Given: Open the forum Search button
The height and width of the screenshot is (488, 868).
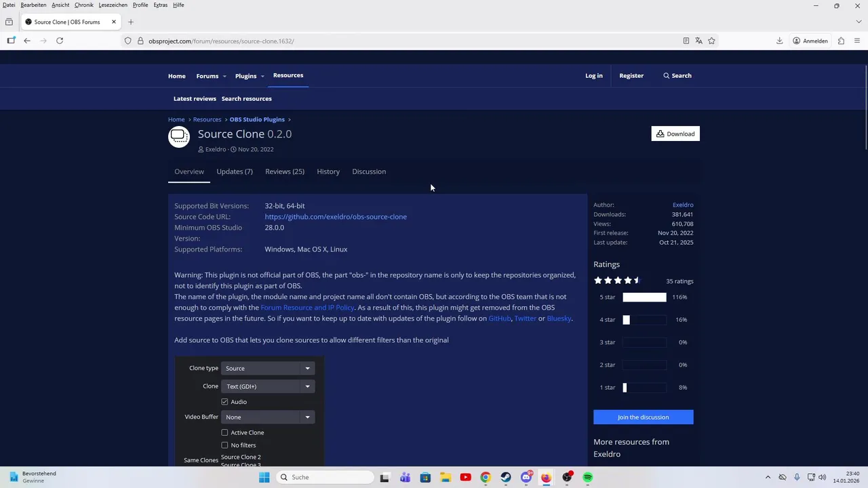Looking at the screenshot, I should point(677,76).
